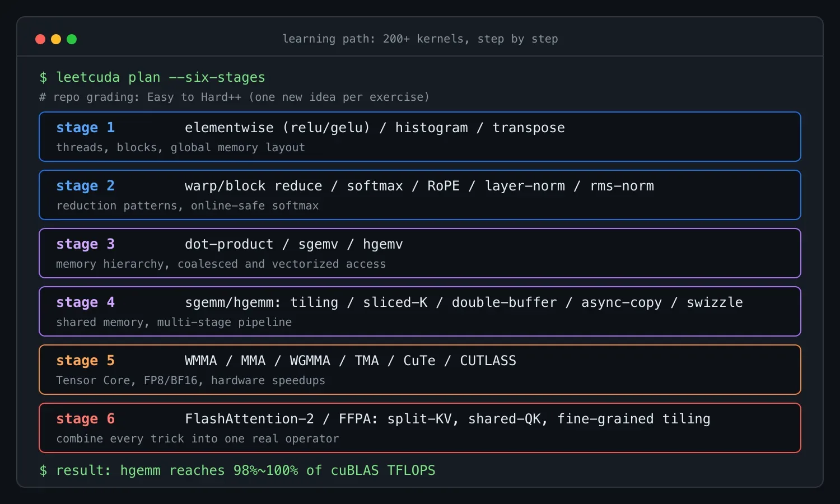Click the '$ result: hgemm reaches 98%~100%' line
The height and width of the screenshot is (504, 840).
tap(237, 470)
